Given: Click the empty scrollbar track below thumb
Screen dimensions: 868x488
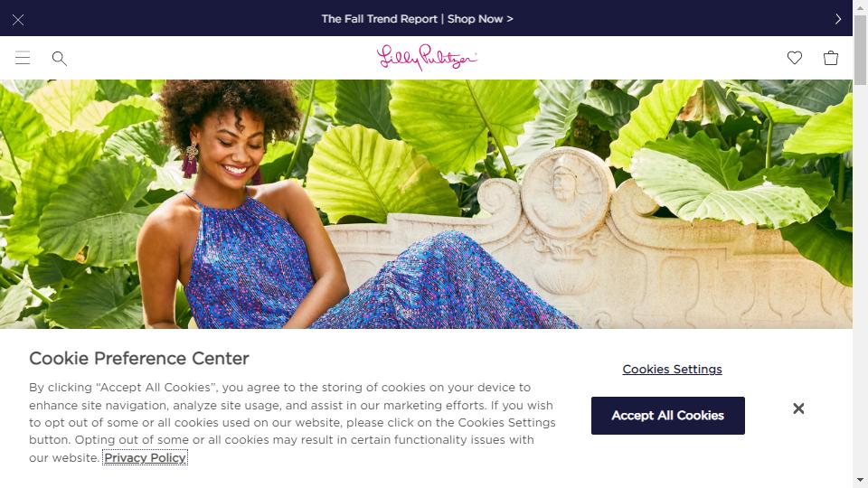Looking at the screenshot, I should (860, 277).
